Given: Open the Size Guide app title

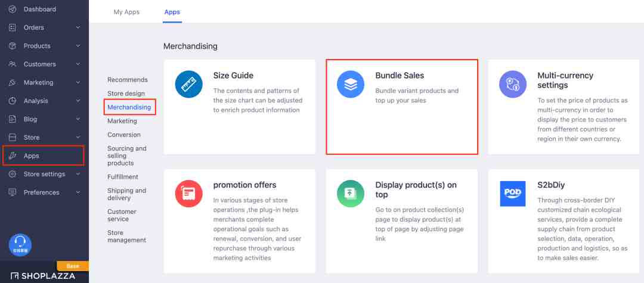Looking at the screenshot, I should click(x=233, y=76).
